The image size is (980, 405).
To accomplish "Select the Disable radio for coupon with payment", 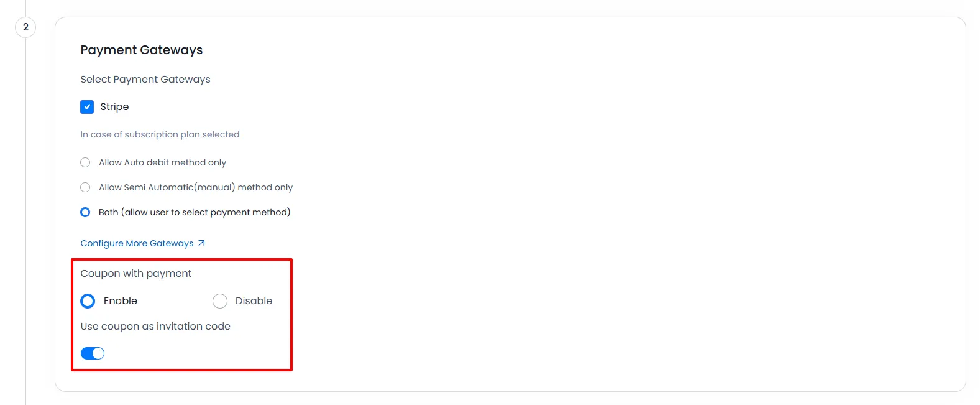I will tap(220, 301).
